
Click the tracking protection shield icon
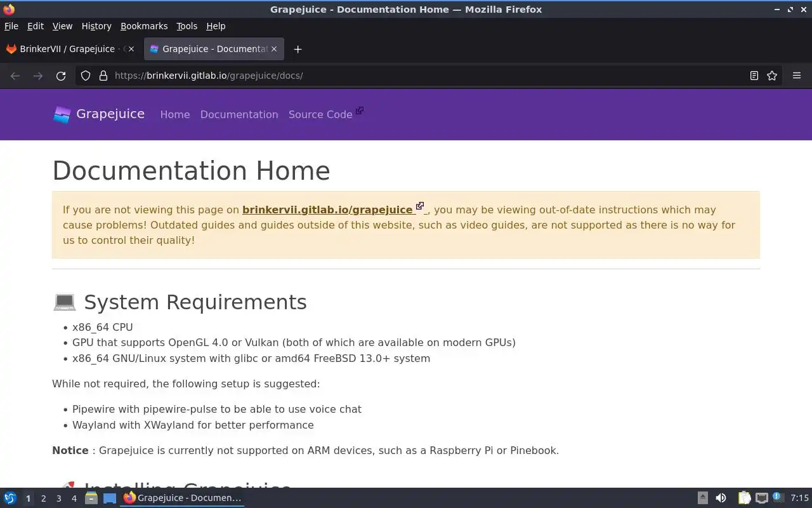(86, 76)
